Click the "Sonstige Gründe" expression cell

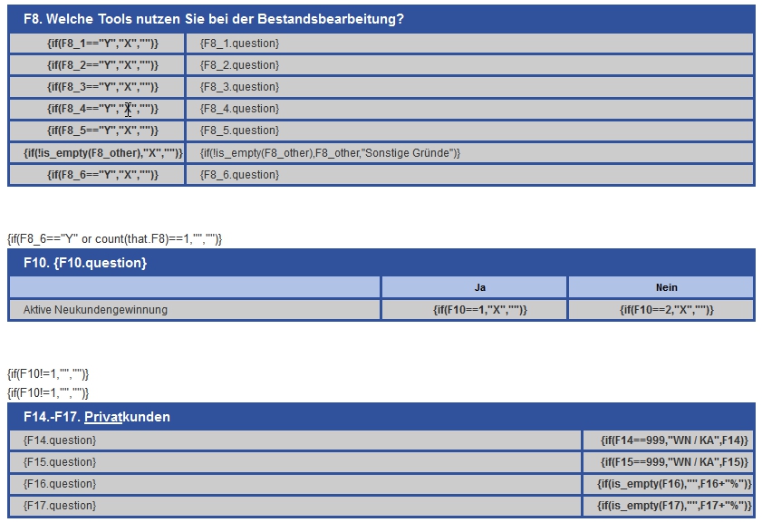pyautogui.click(x=330, y=153)
